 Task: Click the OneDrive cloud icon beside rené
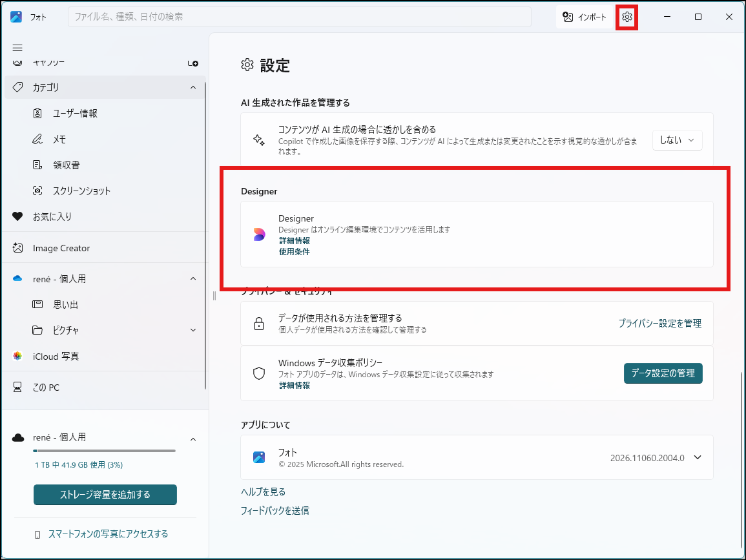coord(17,279)
